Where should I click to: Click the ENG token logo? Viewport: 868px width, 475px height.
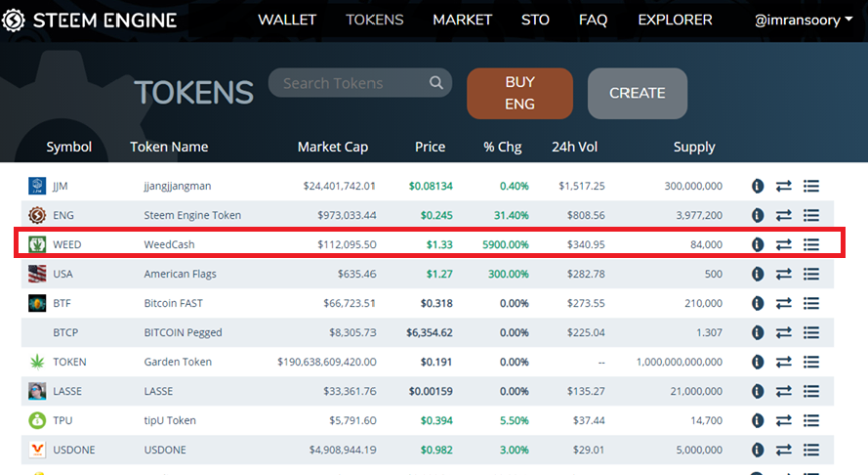point(37,214)
